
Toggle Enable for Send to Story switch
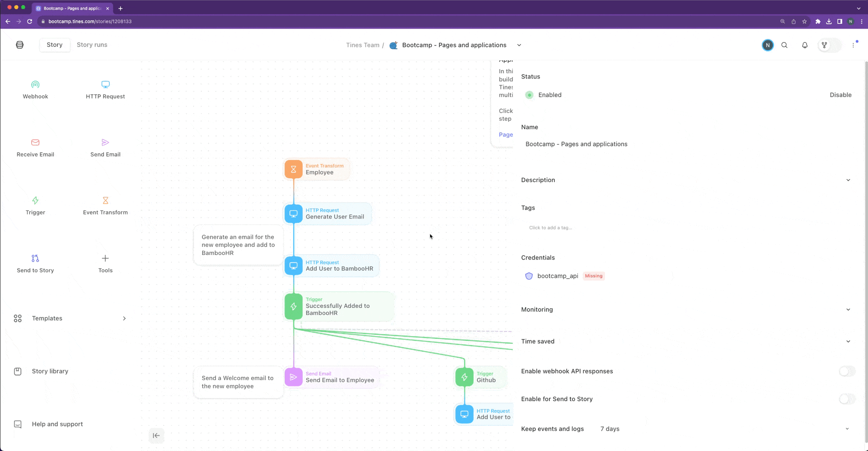click(x=847, y=399)
